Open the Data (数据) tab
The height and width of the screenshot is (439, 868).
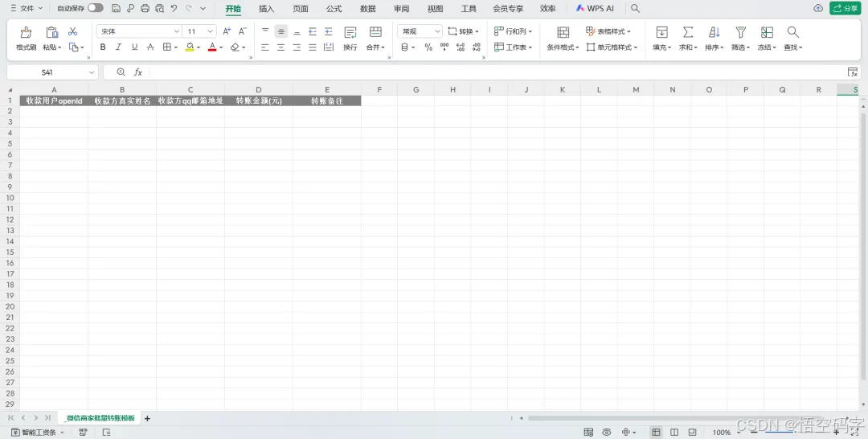[x=367, y=9]
